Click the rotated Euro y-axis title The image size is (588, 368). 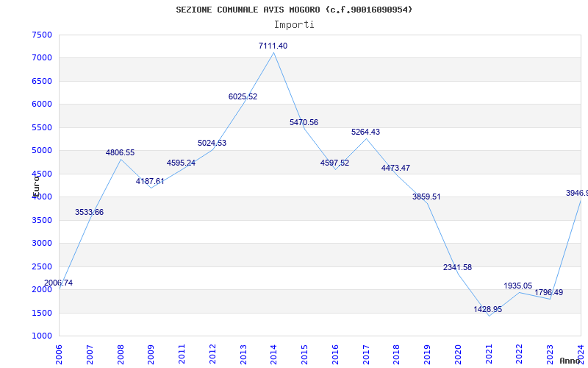(x=36, y=185)
